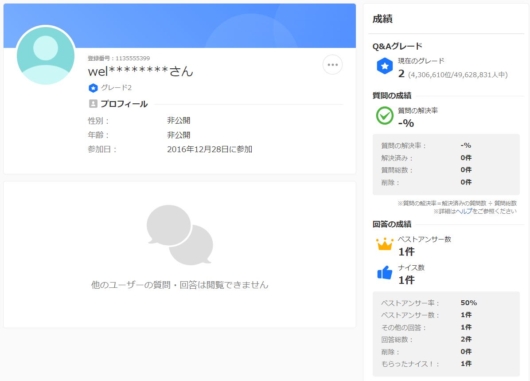
Task: Click the 回答総数 2件 value
Action: (466, 339)
